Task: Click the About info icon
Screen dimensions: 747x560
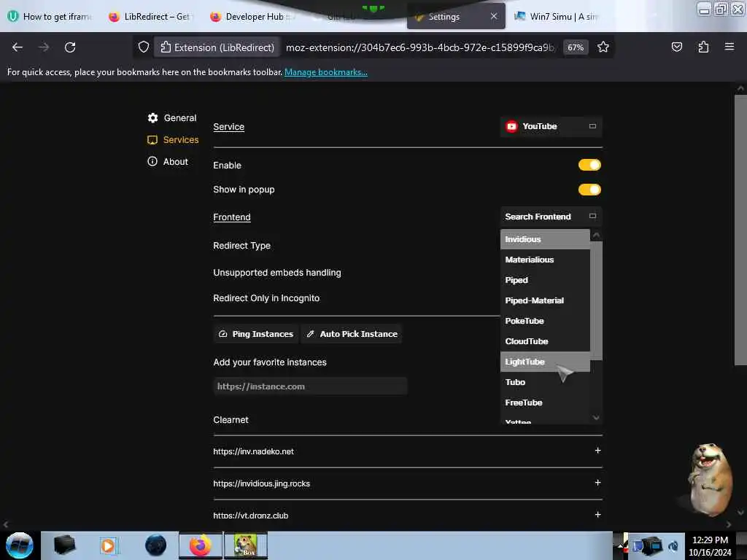Action: [x=152, y=161]
